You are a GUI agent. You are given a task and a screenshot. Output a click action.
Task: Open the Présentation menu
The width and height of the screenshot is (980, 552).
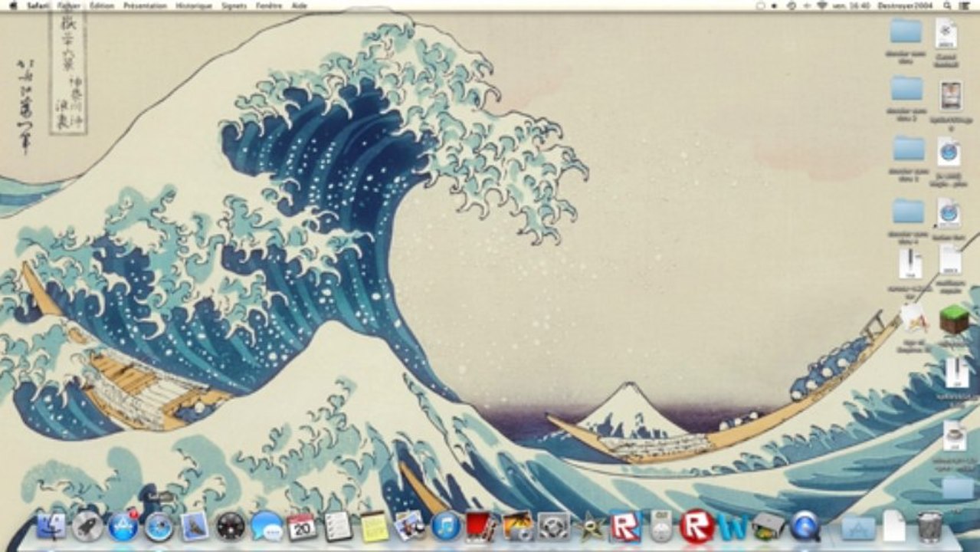(145, 5)
